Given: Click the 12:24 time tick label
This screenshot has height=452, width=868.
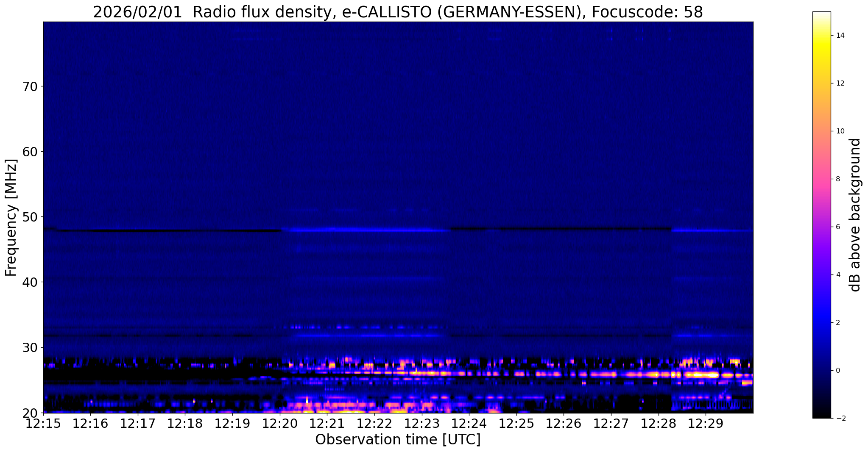Looking at the screenshot, I should [x=469, y=423].
